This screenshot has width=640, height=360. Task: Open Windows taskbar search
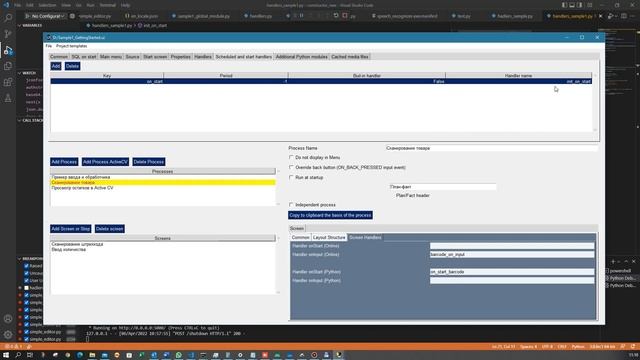(x=18, y=355)
